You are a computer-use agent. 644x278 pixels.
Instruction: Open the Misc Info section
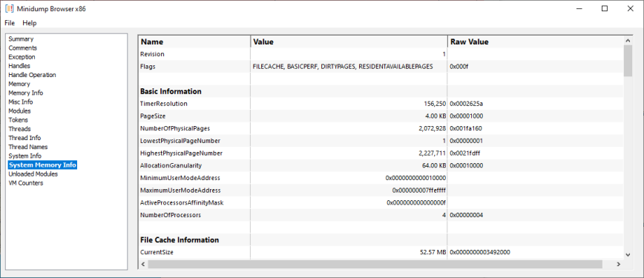click(21, 102)
